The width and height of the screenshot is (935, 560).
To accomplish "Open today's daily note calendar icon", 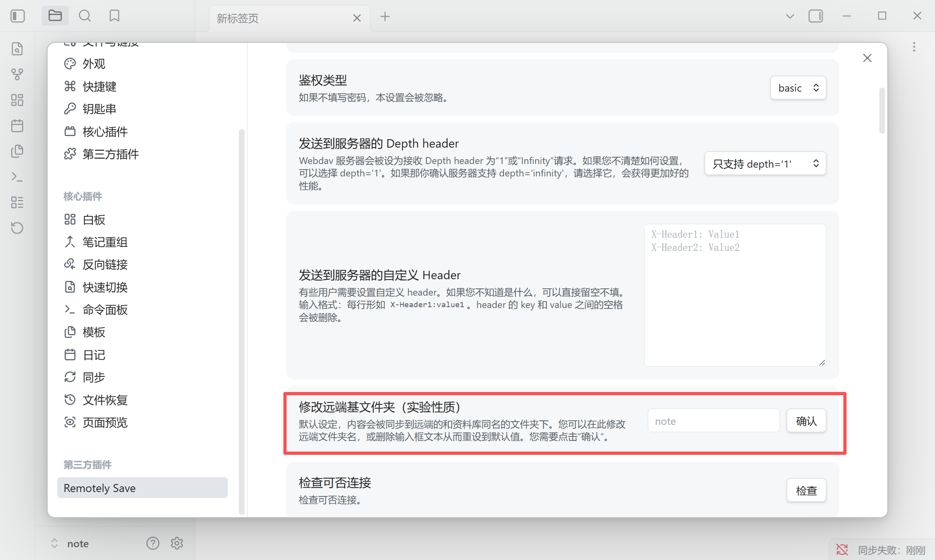I will [x=17, y=126].
